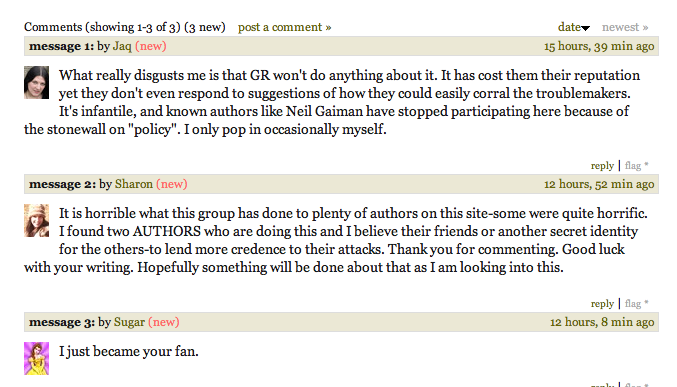Screen dimensions: 677x387
Task: Click the '12 hours, 52 min ago' timestamp
Action: (599, 184)
